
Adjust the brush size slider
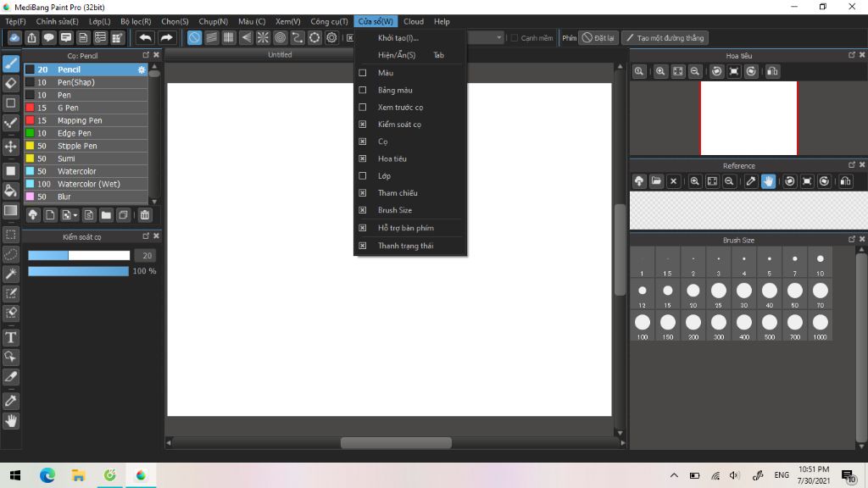point(79,255)
